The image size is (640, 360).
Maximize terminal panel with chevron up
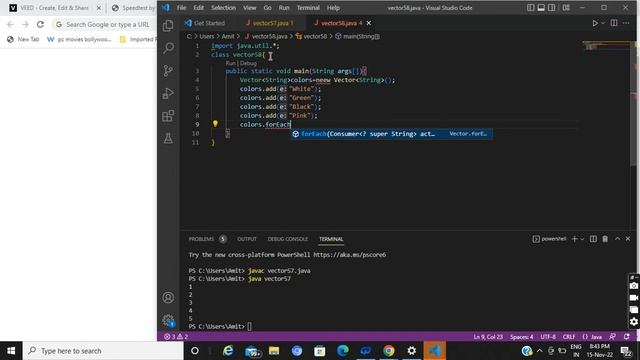617,239
